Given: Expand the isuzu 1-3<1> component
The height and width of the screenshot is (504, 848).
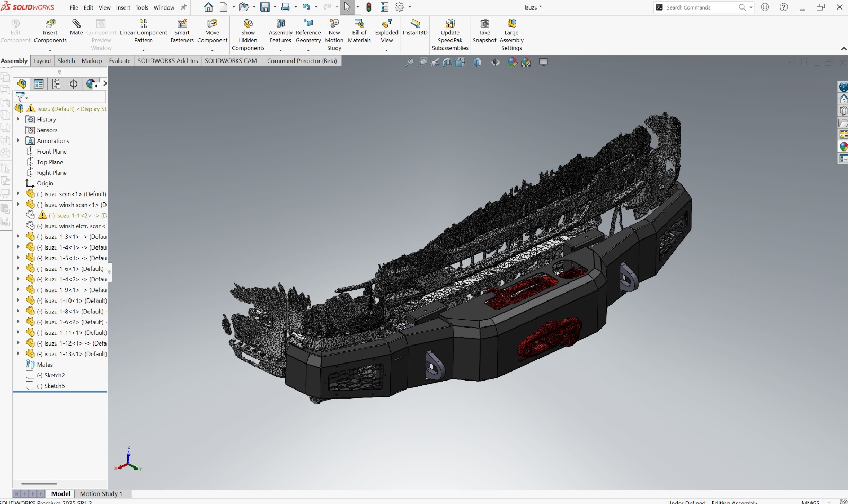Looking at the screenshot, I should click(x=18, y=236).
